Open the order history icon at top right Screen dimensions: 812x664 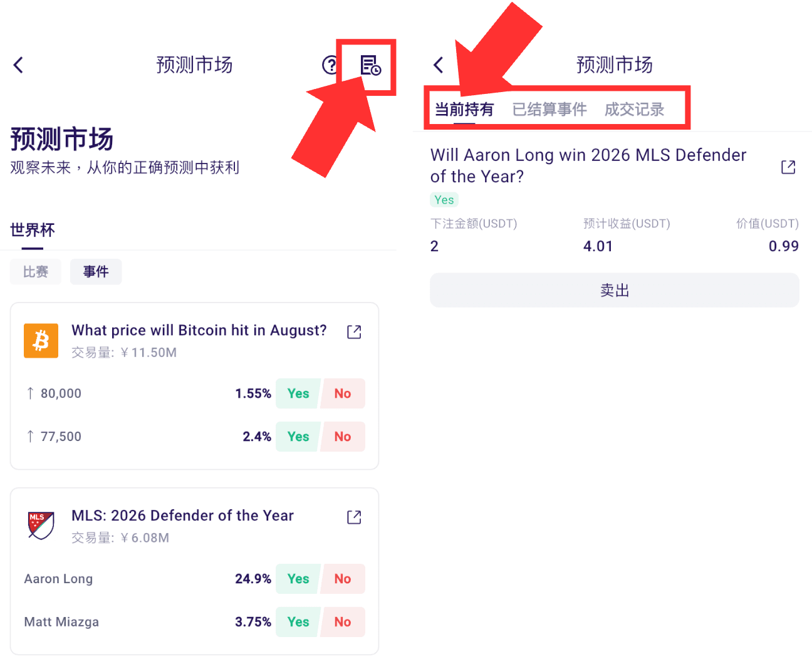click(370, 65)
